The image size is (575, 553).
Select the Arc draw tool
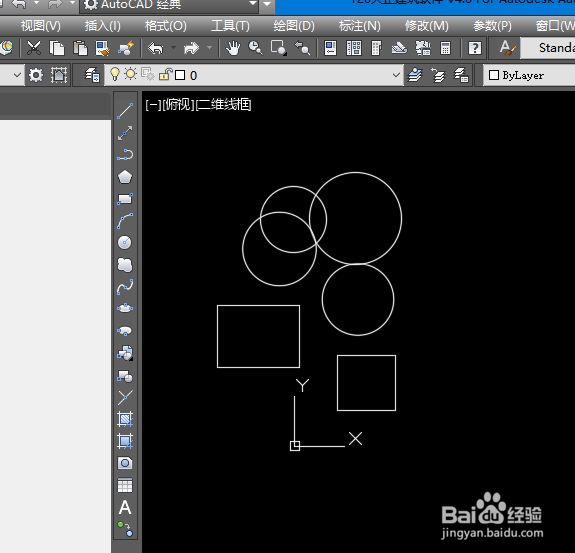point(125,221)
